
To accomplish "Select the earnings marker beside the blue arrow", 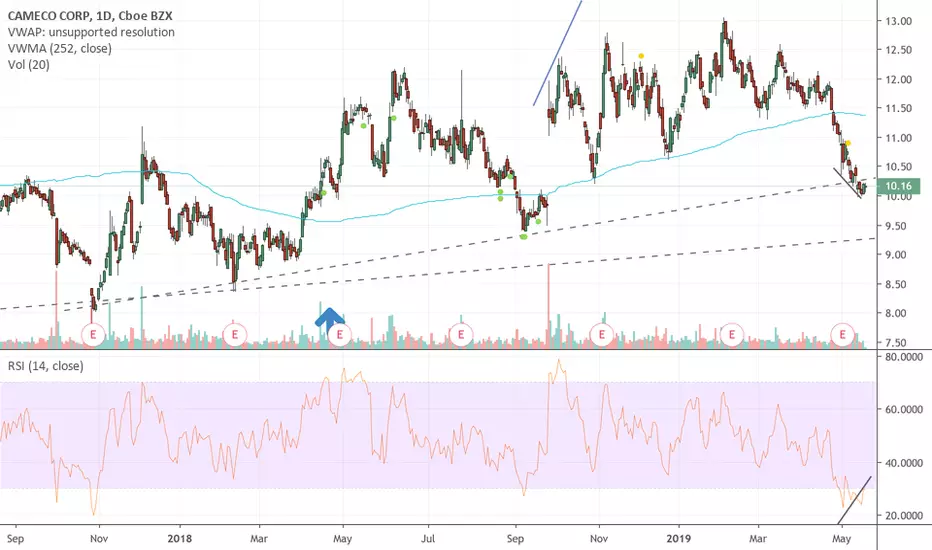I will point(340,335).
